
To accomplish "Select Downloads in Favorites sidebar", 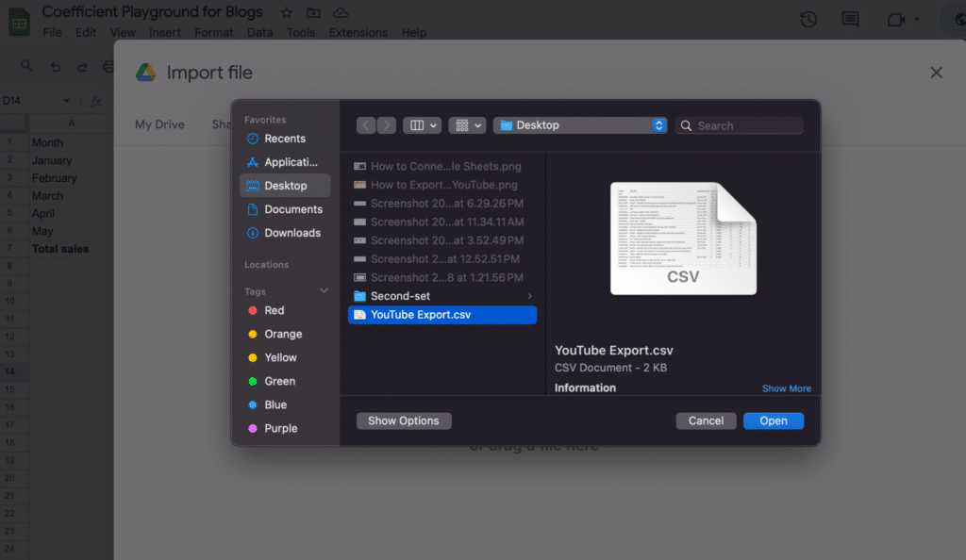I will click(x=285, y=233).
